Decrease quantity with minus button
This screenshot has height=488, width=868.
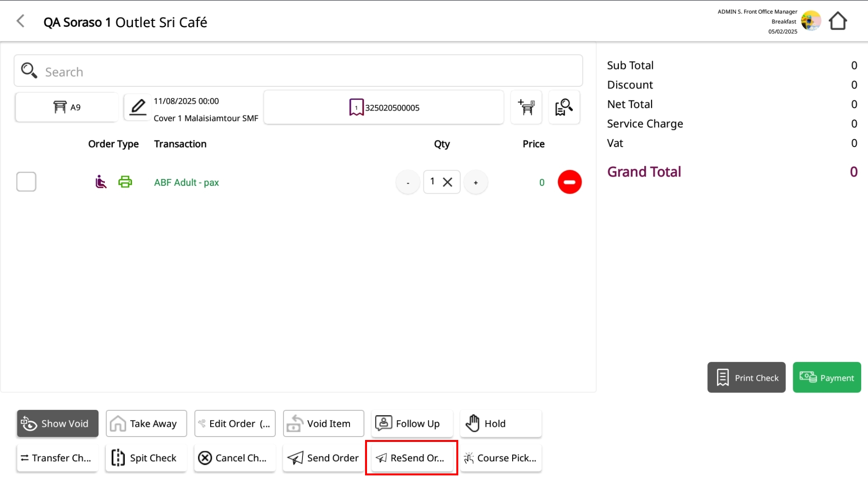coord(408,182)
